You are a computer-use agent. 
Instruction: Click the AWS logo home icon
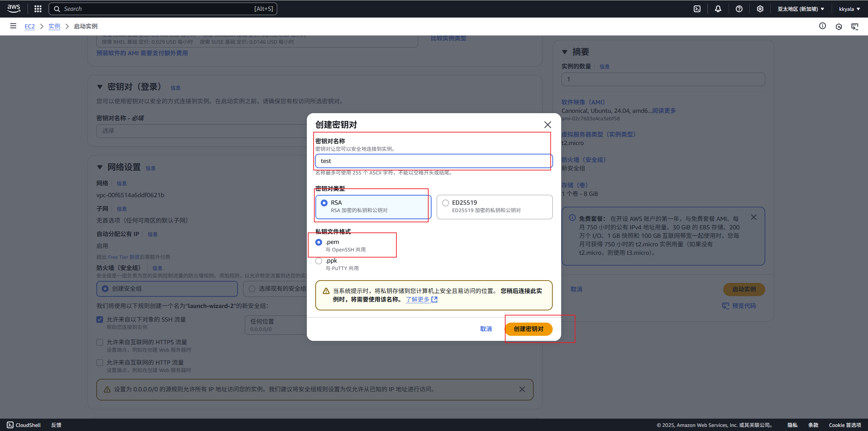[14, 8]
